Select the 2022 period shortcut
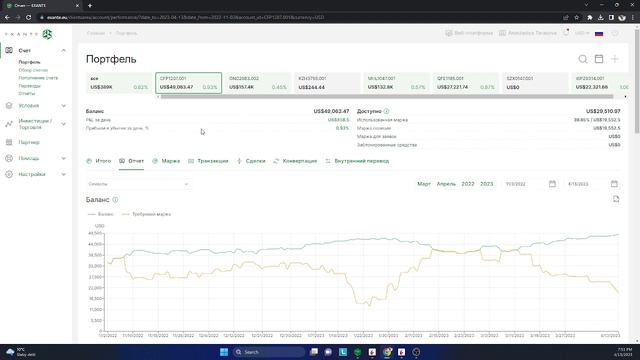This screenshot has height=360, width=640. [x=468, y=184]
